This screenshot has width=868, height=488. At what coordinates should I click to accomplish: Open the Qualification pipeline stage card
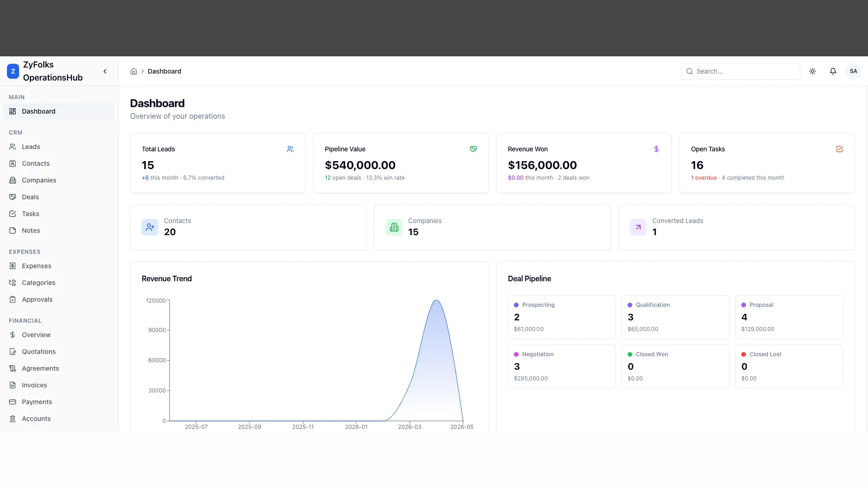(x=675, y=317)
